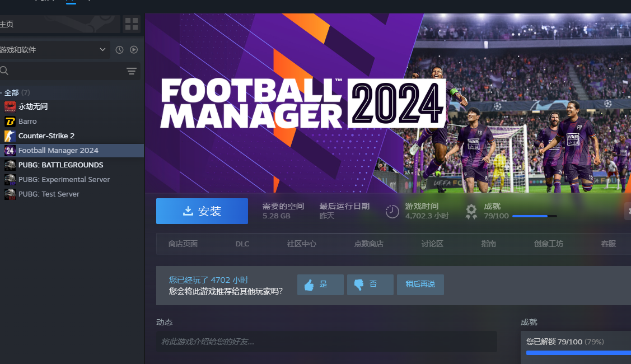
Task: Open the 创意工坊 tab
Action: (549, 244)
